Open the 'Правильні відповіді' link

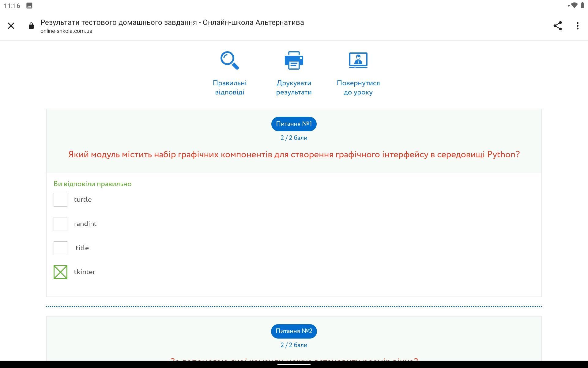click(x=229, y=88)
